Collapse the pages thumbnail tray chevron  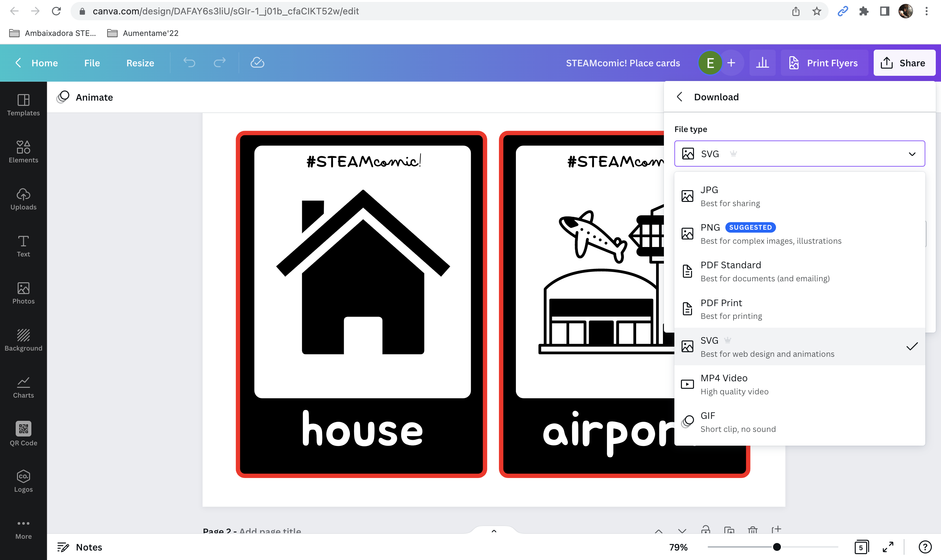coord(493,531)
